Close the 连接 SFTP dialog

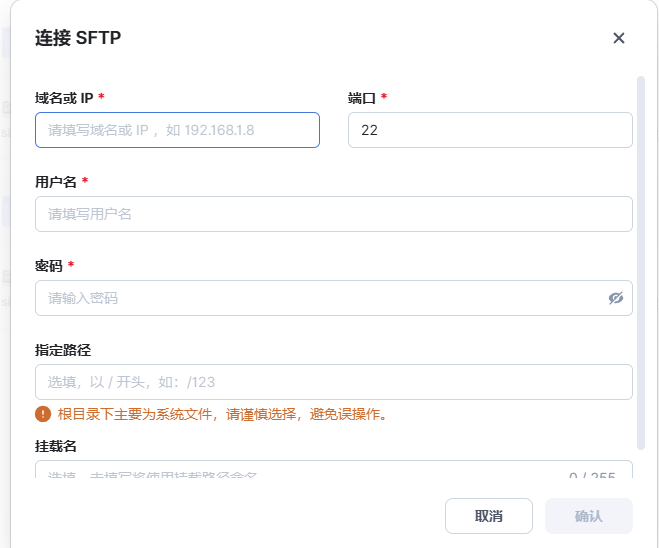(x=619, y=38)
